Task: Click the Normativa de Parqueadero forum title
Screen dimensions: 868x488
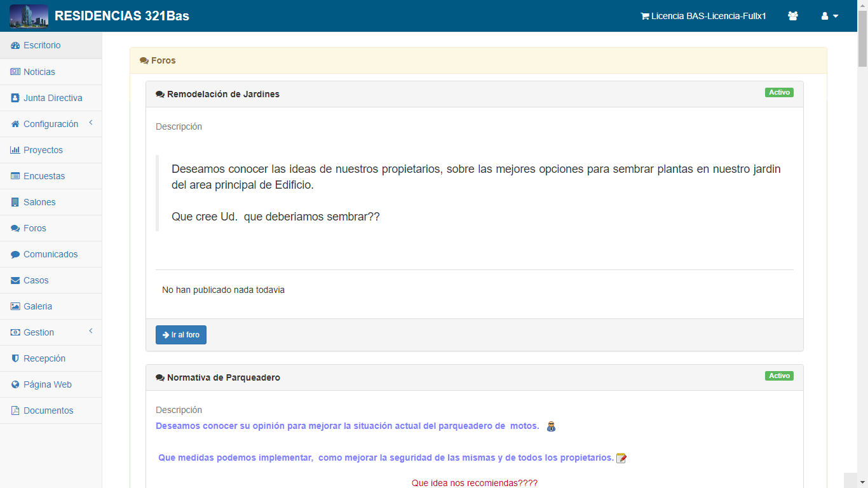Action: 223,377
